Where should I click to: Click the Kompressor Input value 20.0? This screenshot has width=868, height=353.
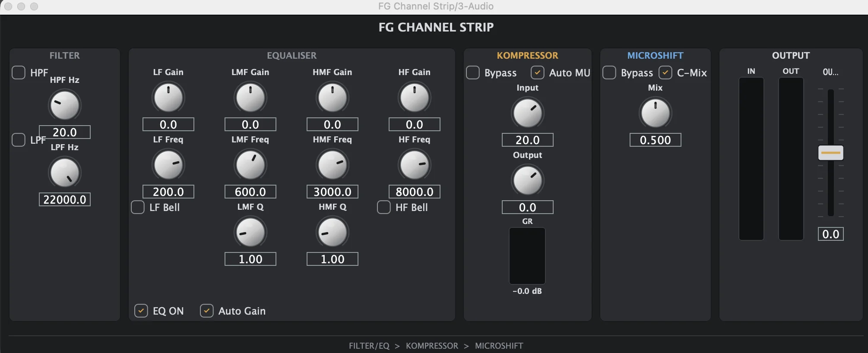[x=528, y=140]
